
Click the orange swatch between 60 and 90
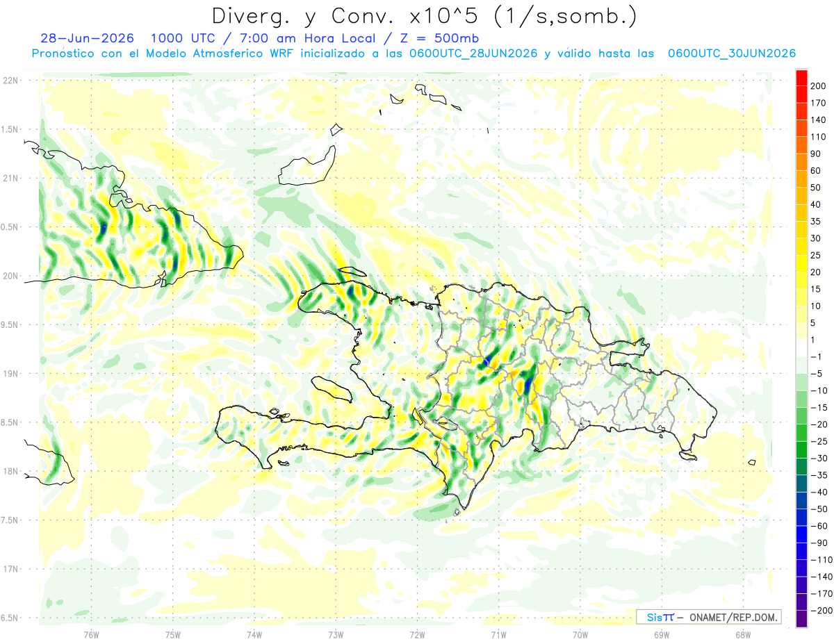(x=801, y=163)
